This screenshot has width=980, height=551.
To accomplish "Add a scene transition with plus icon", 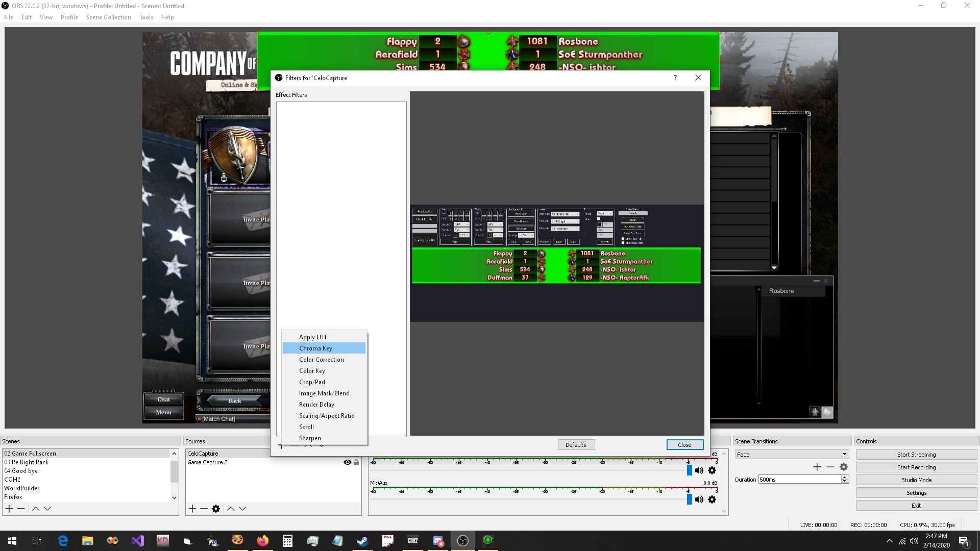I will point(817,467).
